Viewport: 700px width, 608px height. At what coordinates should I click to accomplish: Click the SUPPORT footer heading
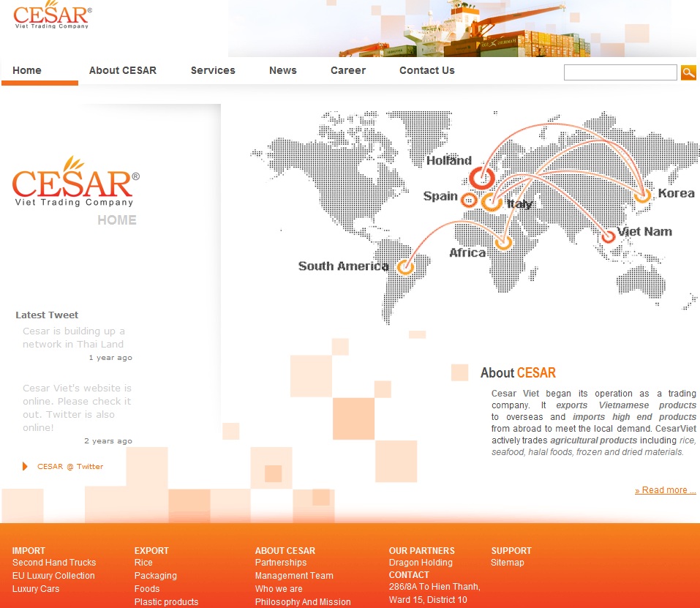click(511, 550)
